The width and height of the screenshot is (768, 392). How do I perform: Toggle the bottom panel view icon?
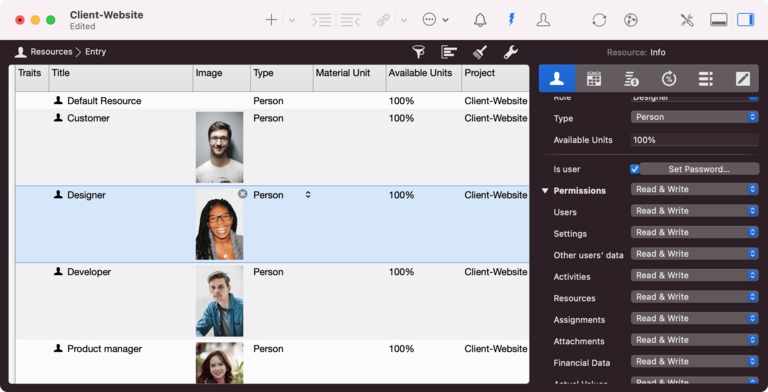click(x=719, y=20)
